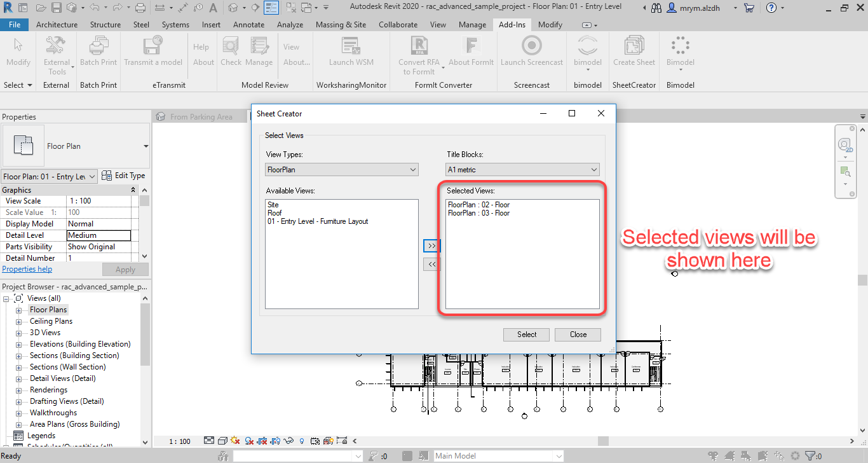Viewport: 868px width, 463px height.
Task: Enable the sun path in the view control bar
Action: [x=235, y=440]
